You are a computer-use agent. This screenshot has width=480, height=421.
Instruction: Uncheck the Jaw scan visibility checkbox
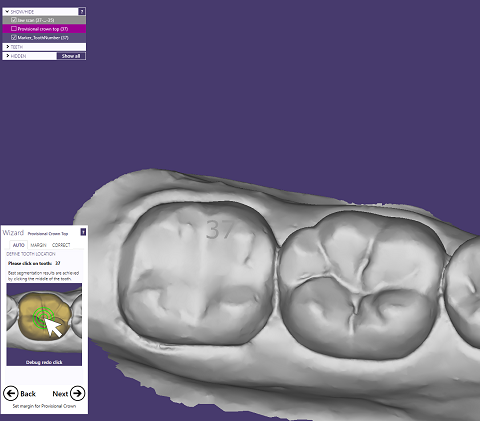(14, 20)
